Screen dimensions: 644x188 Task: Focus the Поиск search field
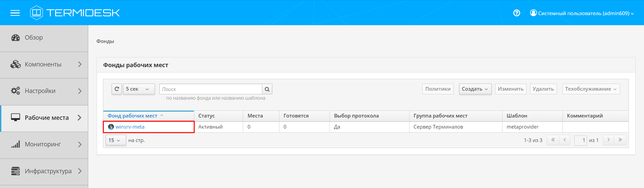pyautogui.click(x=211, y=89)
